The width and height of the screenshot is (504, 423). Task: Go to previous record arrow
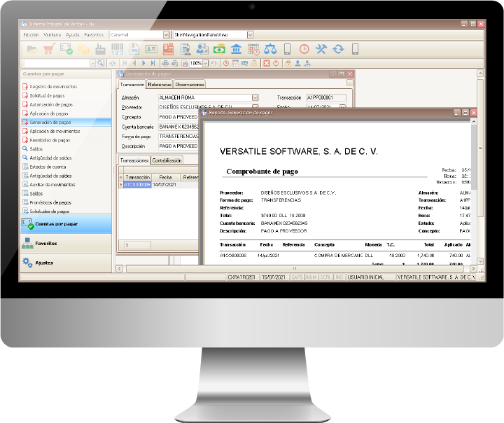coord(134,63)
